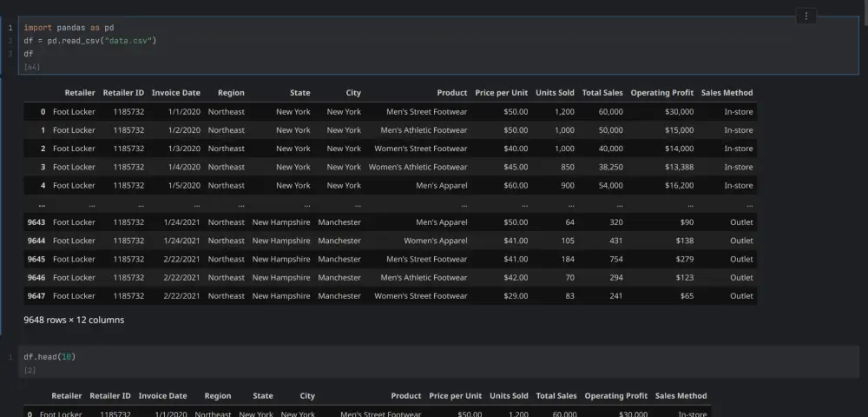Click the Retailer ID column header in first table
The width and height of the screenshot is (868, 417).
[123, 93]
